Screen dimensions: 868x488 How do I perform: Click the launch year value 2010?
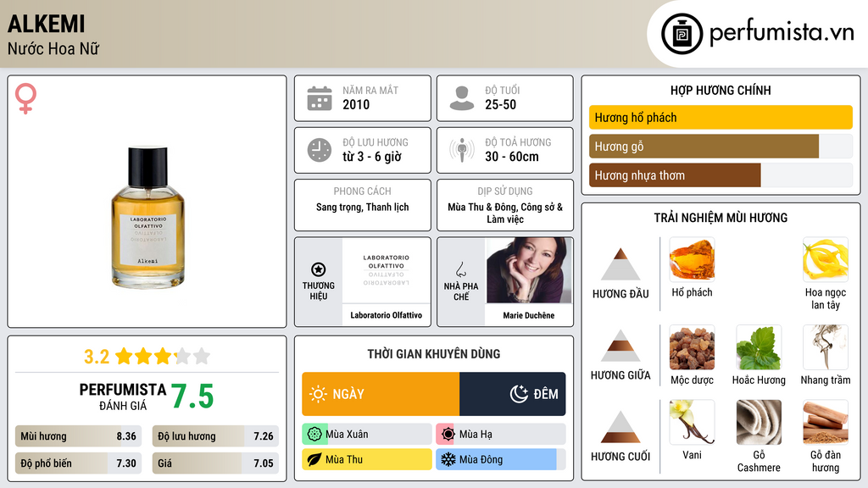[x=356, y=105]
